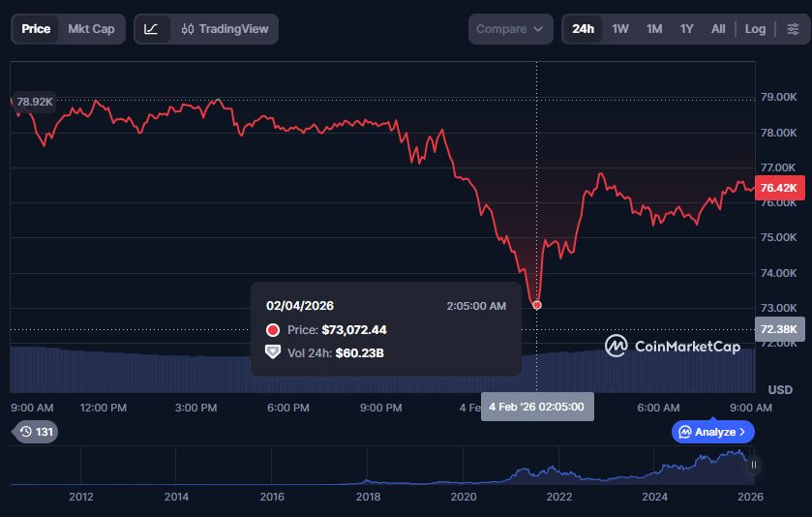Show the 1Y time range
812x517 pixels.
tap(686, 29)
